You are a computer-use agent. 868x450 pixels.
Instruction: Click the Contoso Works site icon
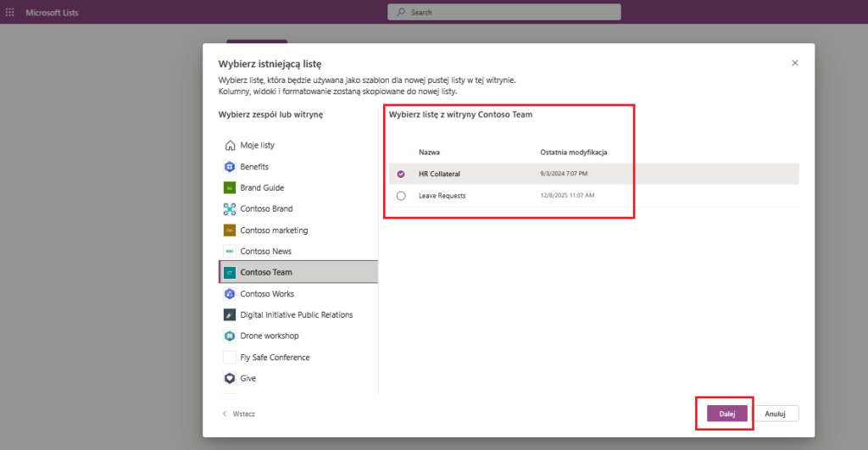(x=229, y=294)
